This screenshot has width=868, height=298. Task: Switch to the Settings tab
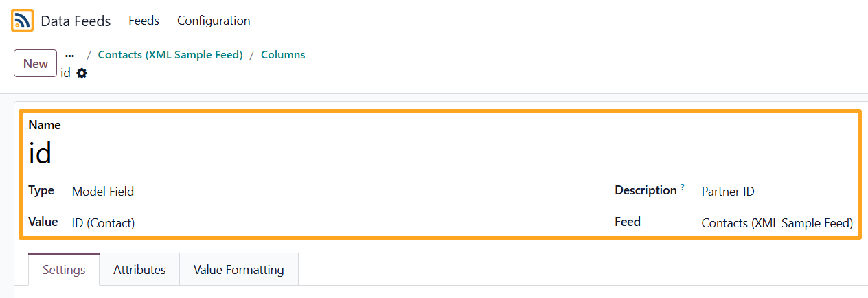64,269
